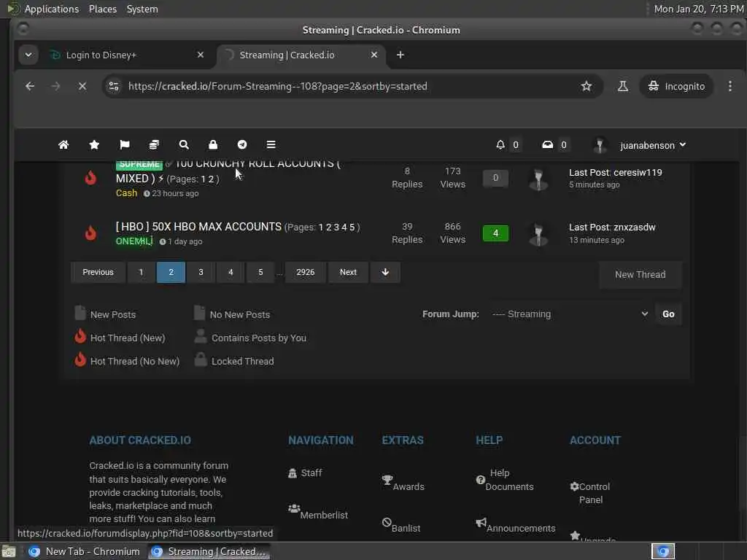This screenshot has width=747, height=560.
Task: Click the Next page button
Action: point(348,273)
